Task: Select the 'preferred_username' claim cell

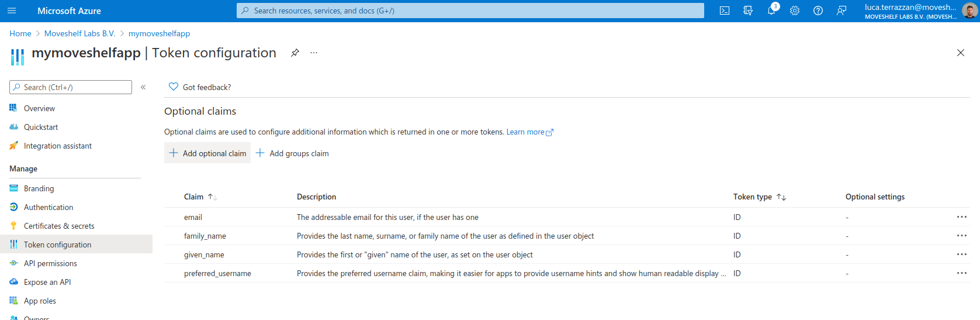Action: pos(217,273)
